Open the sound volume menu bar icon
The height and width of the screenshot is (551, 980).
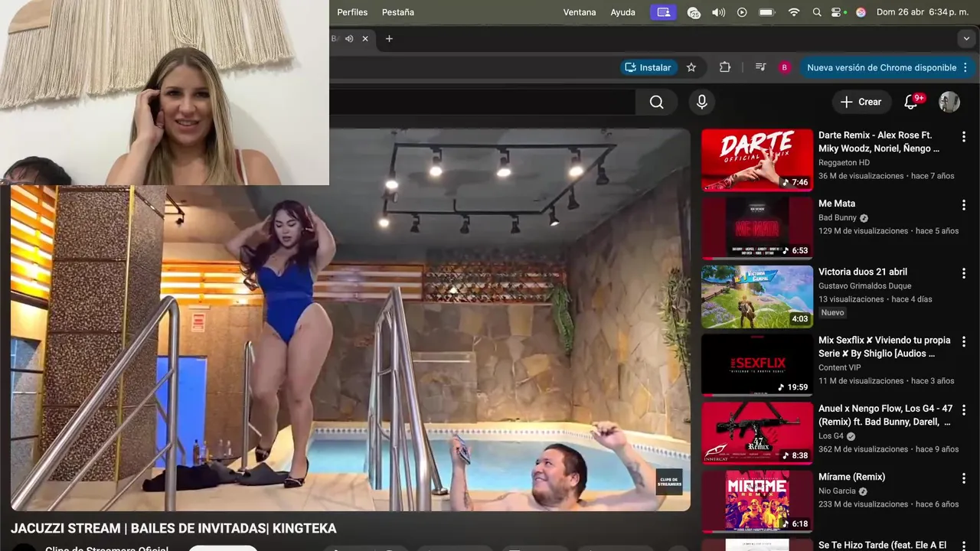717,12
